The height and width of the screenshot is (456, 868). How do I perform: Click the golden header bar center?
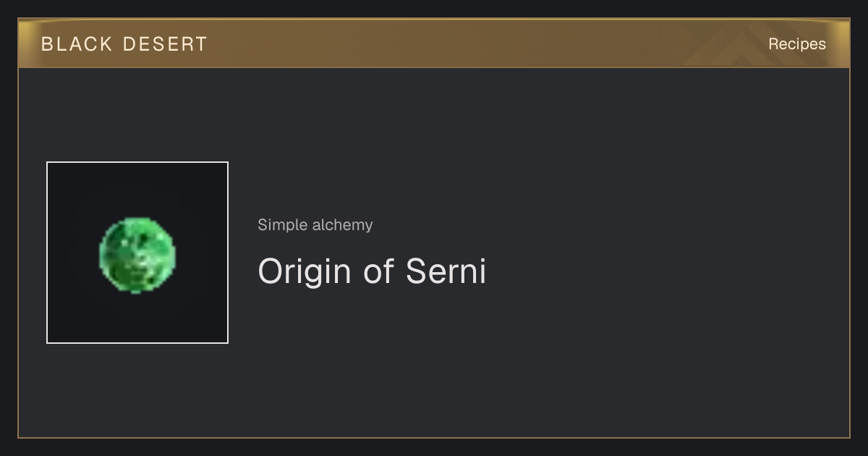point(434,43)
